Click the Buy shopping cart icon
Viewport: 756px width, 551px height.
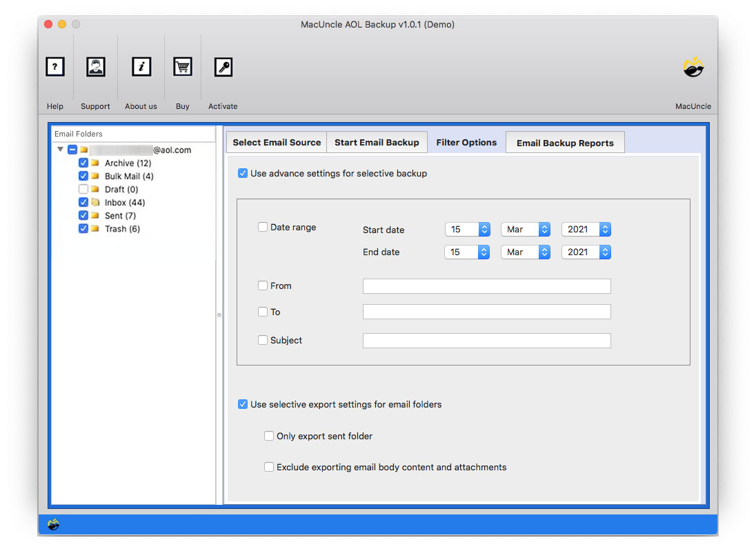click(182, 67)
